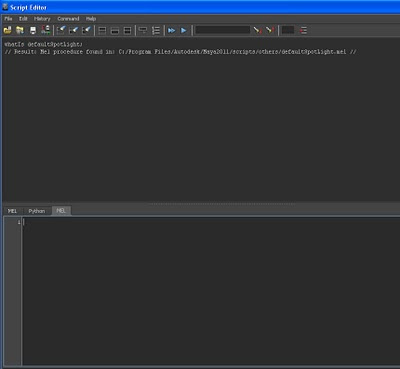Show only the Input pane
400x369 pixels.
pos(115,30)
